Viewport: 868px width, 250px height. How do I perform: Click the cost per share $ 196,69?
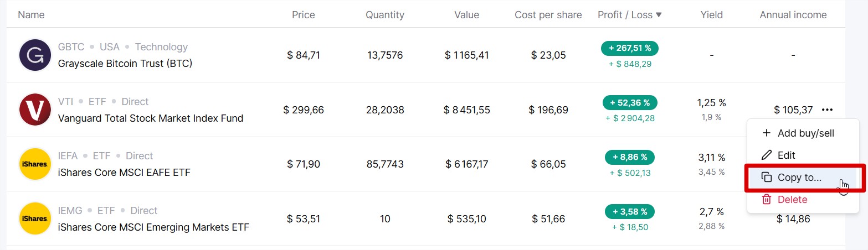coord(548,110)
